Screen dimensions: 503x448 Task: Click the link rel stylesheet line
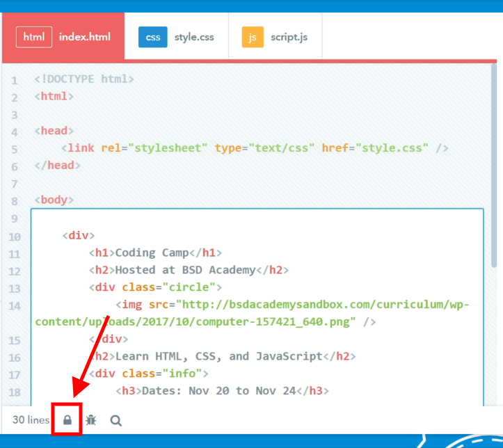pyautogui.click(x=255, y=148)
